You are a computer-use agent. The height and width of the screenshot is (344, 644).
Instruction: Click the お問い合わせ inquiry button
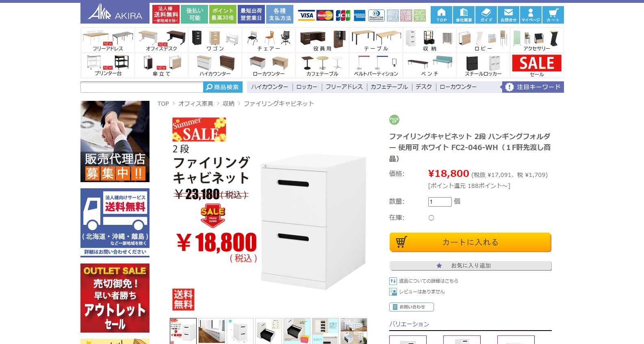(411, 307)
